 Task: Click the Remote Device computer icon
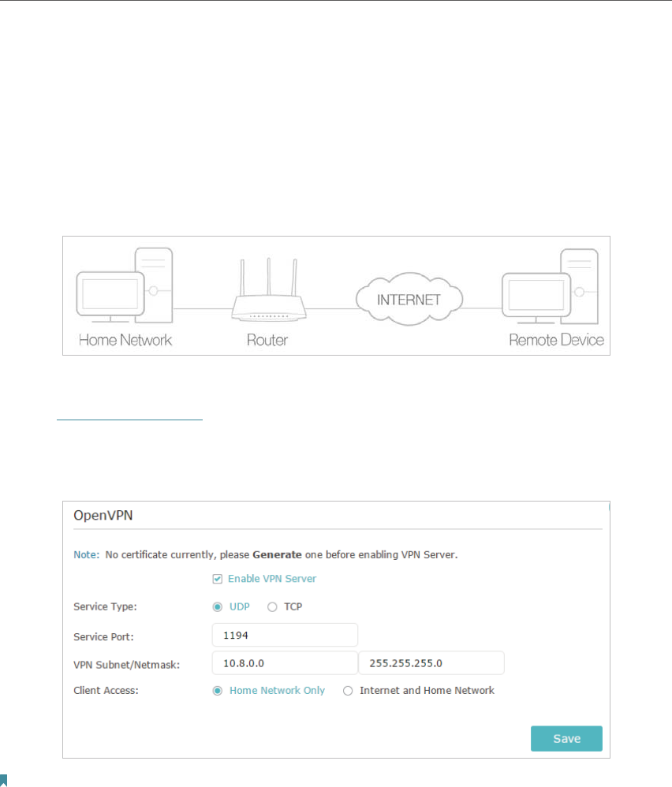[x=550, y=286]
